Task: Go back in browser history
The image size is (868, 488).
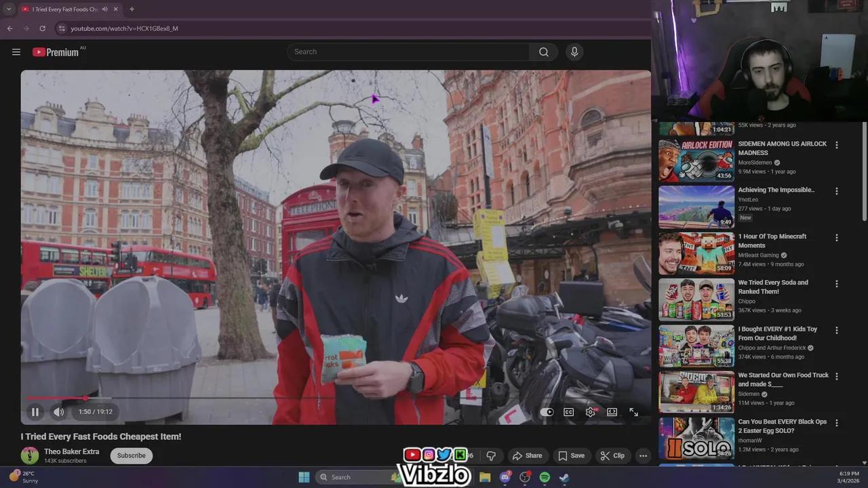Action: coord(9,28)
